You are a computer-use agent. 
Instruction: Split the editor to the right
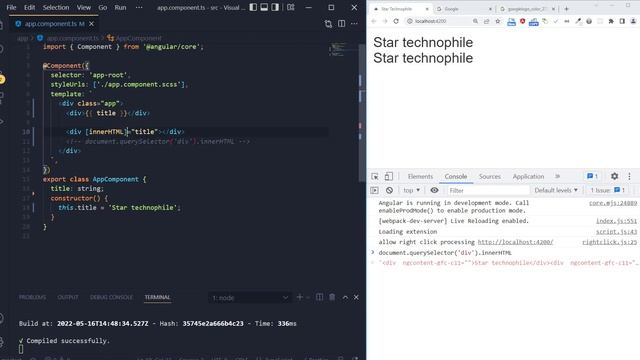click(341, 24)
